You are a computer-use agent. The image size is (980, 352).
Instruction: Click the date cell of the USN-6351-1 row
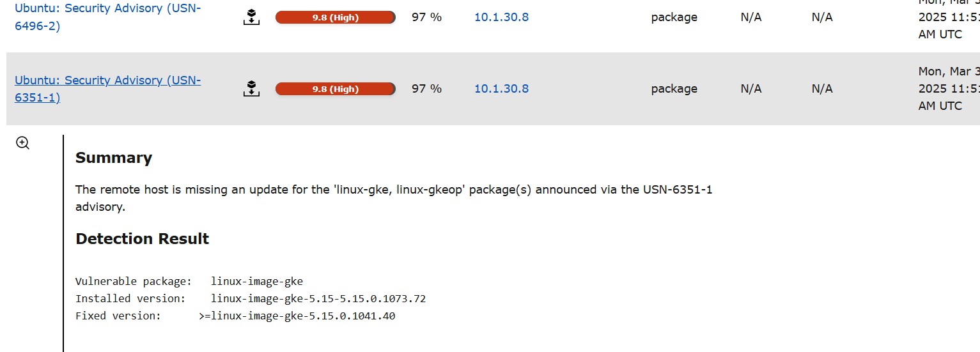949,89
